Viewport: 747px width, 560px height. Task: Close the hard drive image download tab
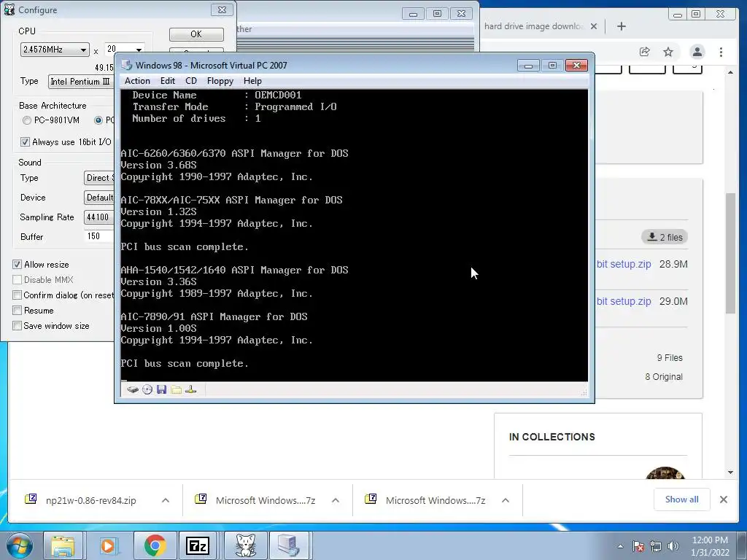pyautogui.click(x=594, y=26)
